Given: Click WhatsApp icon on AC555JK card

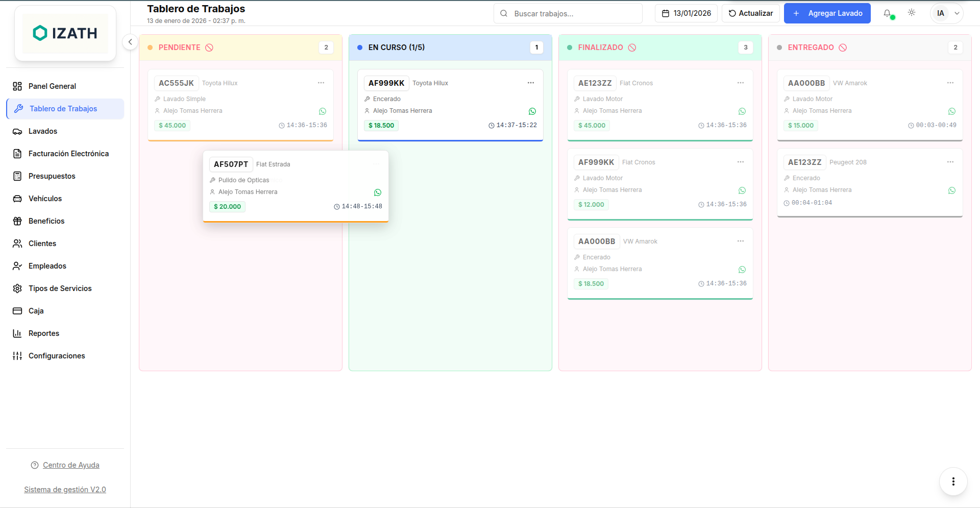Looking at the screenshot, I should click(x=323, y=111).
